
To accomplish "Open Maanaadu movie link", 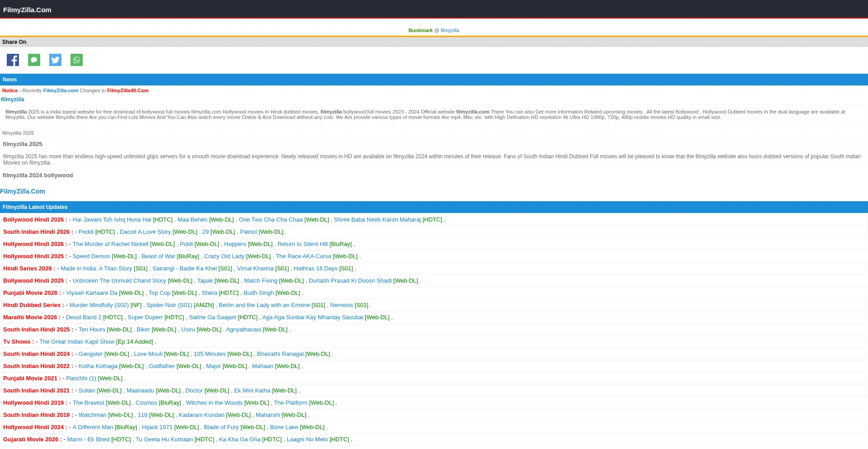I will (x=140, y=391).
